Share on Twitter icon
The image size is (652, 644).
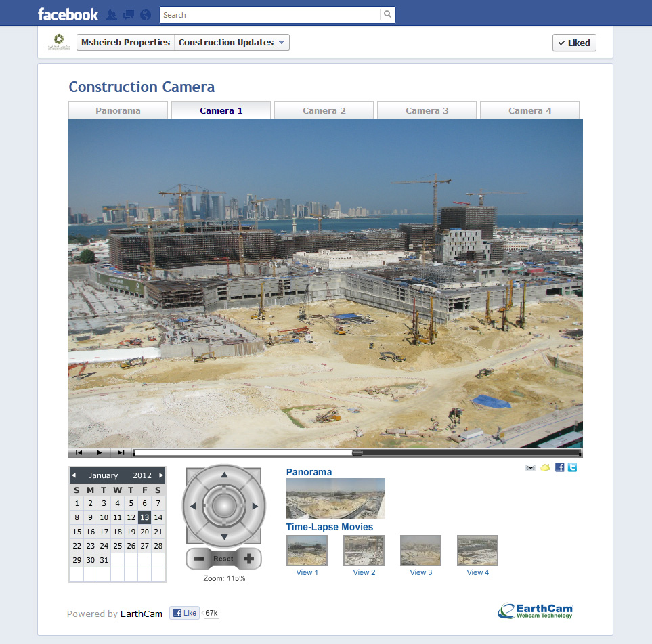coord(573,467)
